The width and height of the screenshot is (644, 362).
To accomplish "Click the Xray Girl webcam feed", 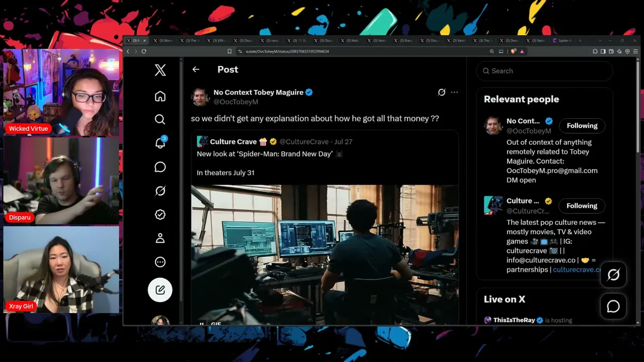I will tap(61, 269).
